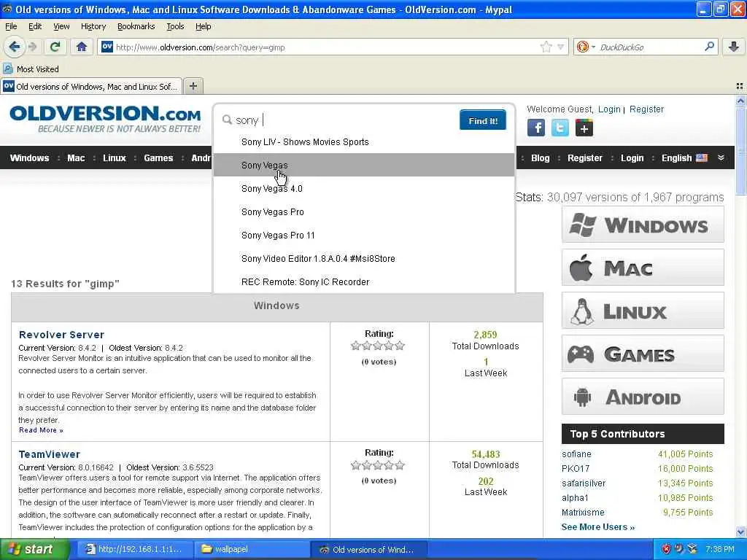Viewport: 747px width, 560px height.
Task: Click the US flag next to English
Action: [702, 158]
